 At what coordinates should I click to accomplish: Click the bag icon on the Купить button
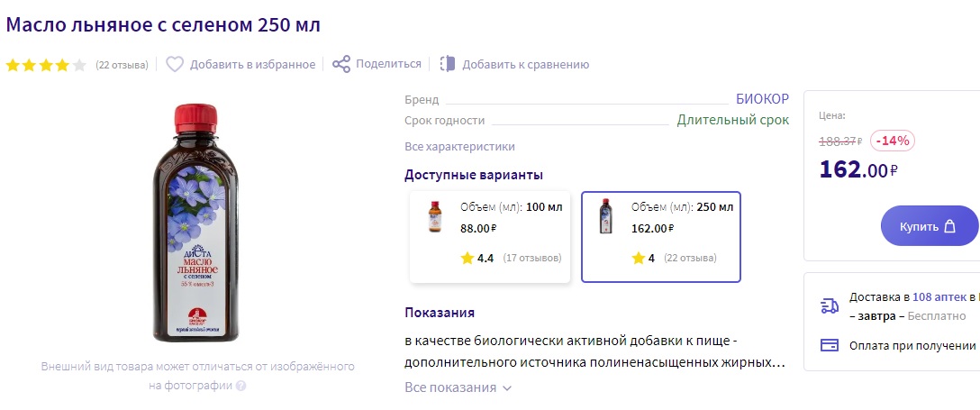pyautogui.click(x=950, y=226)
